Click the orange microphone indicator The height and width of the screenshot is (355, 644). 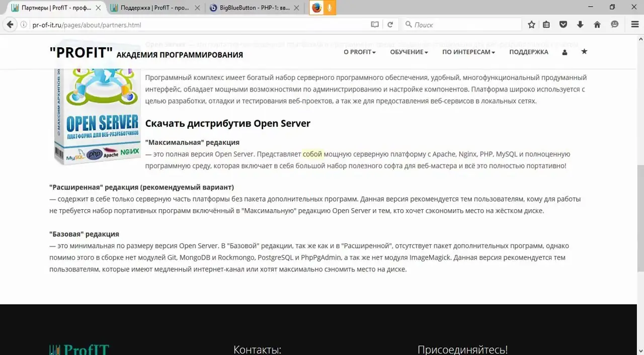(330, 8)
